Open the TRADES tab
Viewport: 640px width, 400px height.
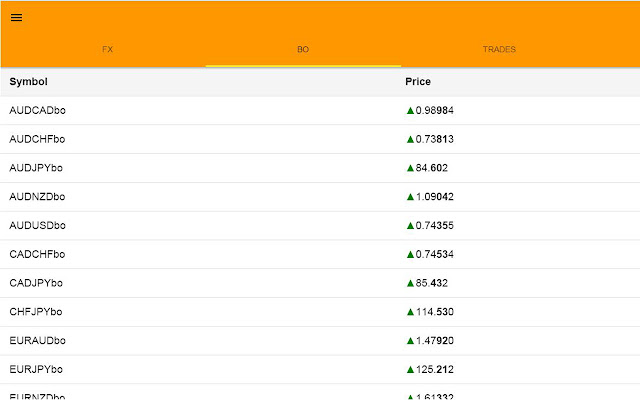pos(499,49)
